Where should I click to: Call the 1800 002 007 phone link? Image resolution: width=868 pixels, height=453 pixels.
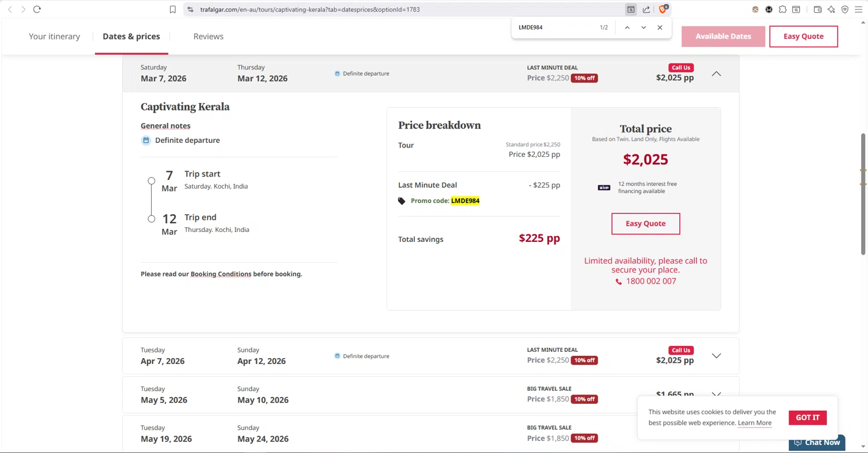pyautogui.click(x=651, y=281)
